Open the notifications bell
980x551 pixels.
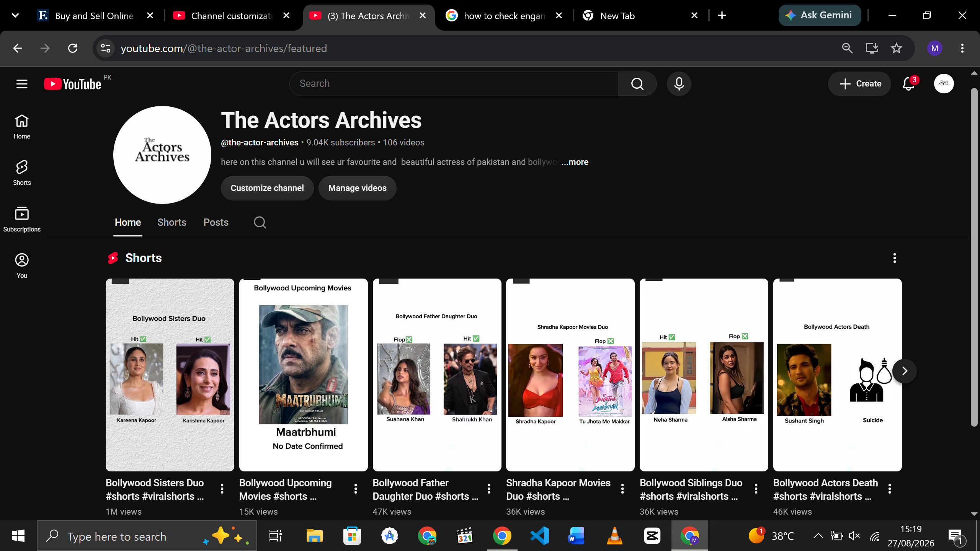[x=909, y=84]
